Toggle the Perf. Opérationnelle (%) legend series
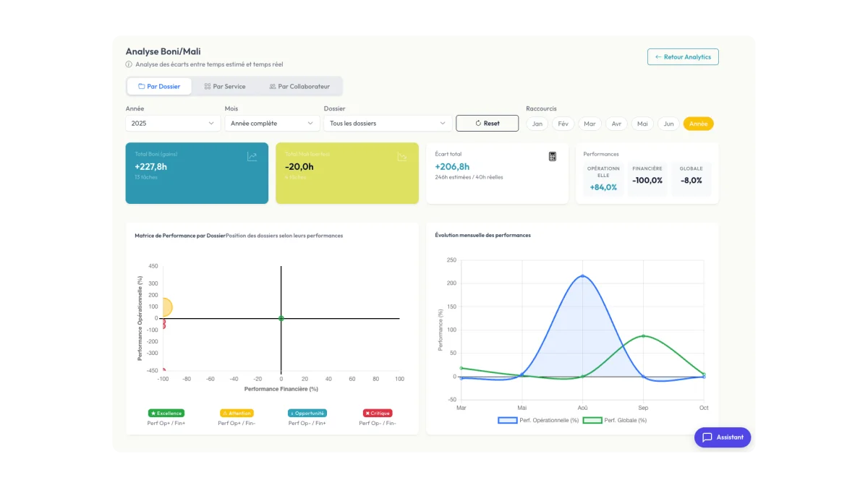Image resolution: width=868 pixels, height=488 pixels. click(538, 420)
